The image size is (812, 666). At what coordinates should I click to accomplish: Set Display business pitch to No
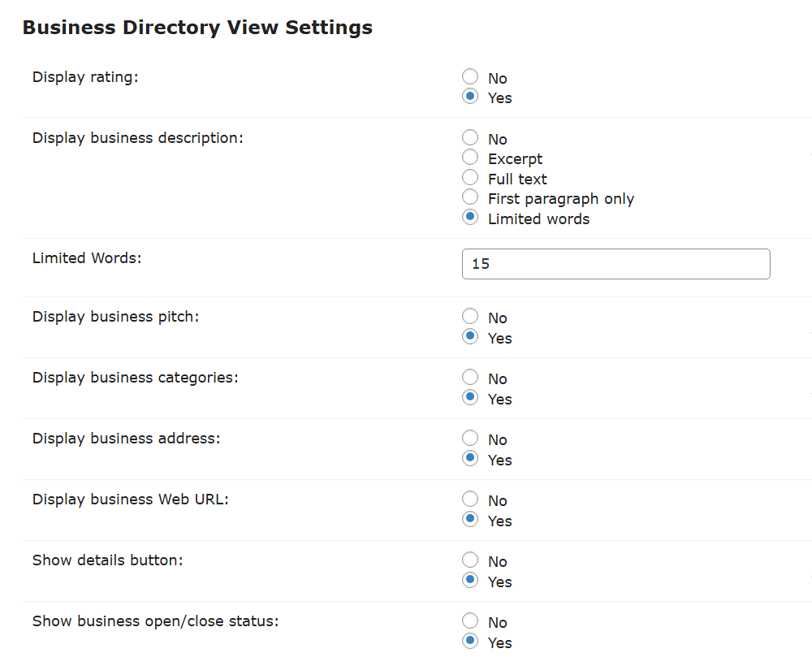pos(470,317)
